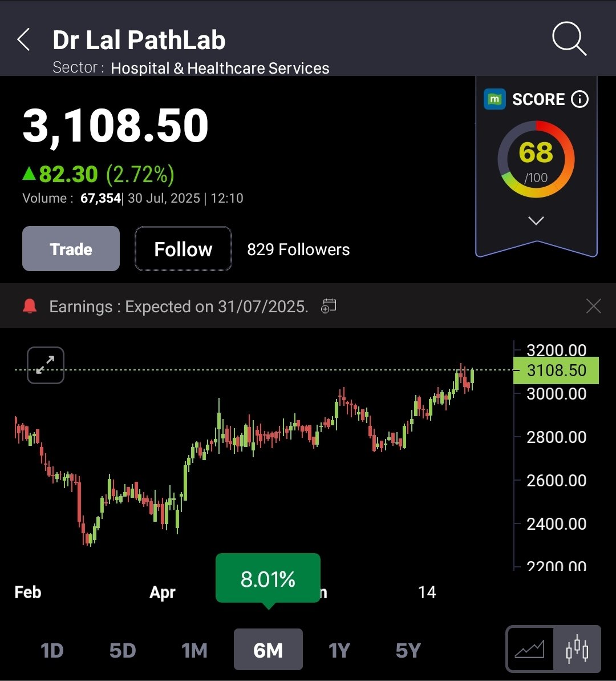616x681 pixels.
Task: Switch to the 1Y timeframe
Action: point(339,650)
